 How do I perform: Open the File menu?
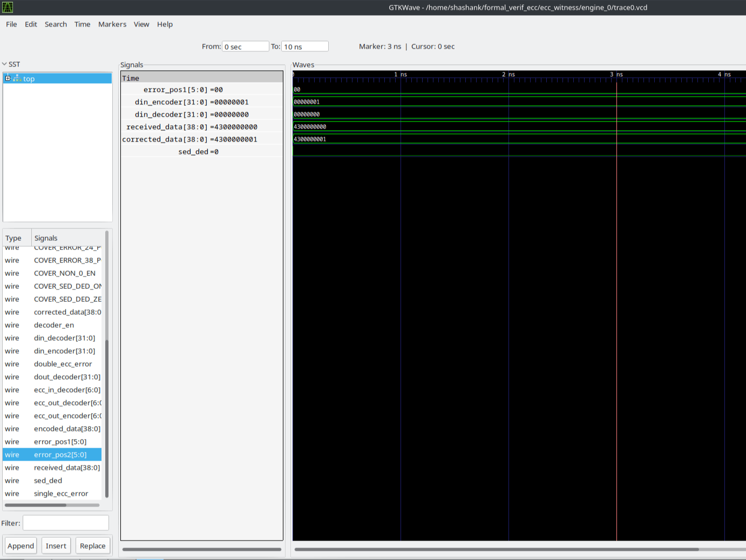click(11, 24)
